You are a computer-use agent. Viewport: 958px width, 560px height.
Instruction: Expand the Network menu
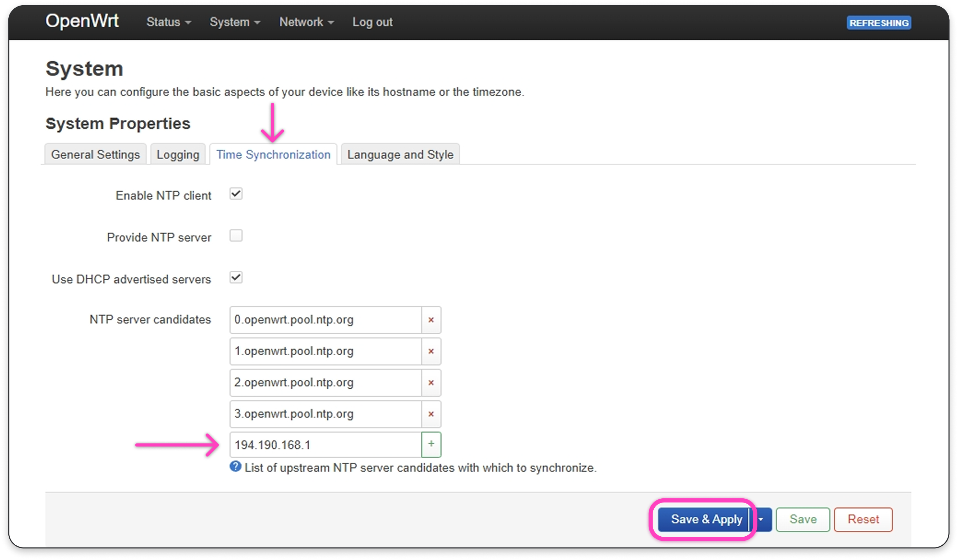coord(306,22)
